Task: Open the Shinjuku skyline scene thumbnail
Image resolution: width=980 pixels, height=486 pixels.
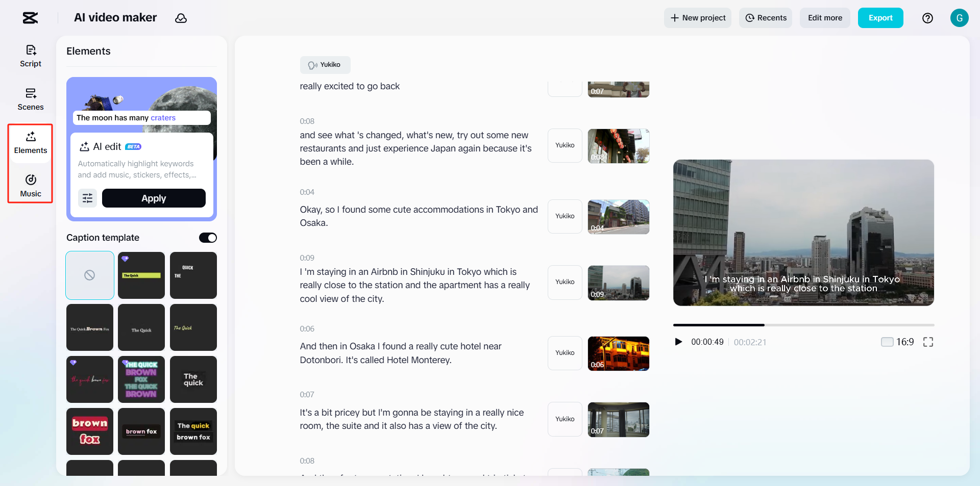Action: click(619, 283)
